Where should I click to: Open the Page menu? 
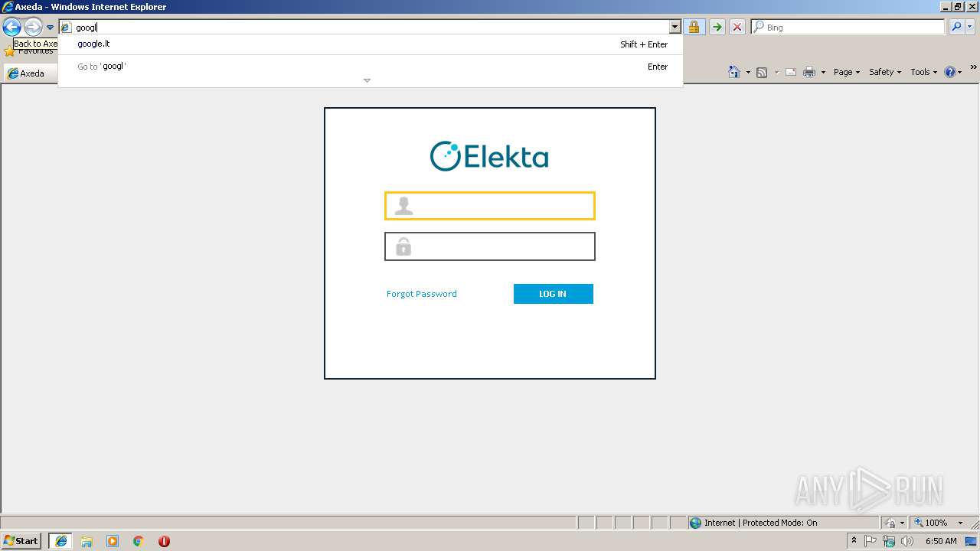[847, 72]
